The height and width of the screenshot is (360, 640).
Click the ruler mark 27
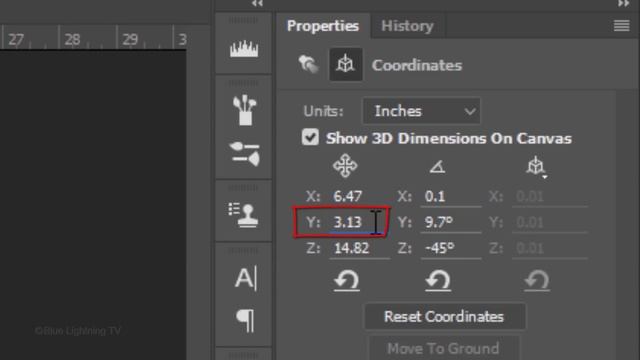coord(16,40)
